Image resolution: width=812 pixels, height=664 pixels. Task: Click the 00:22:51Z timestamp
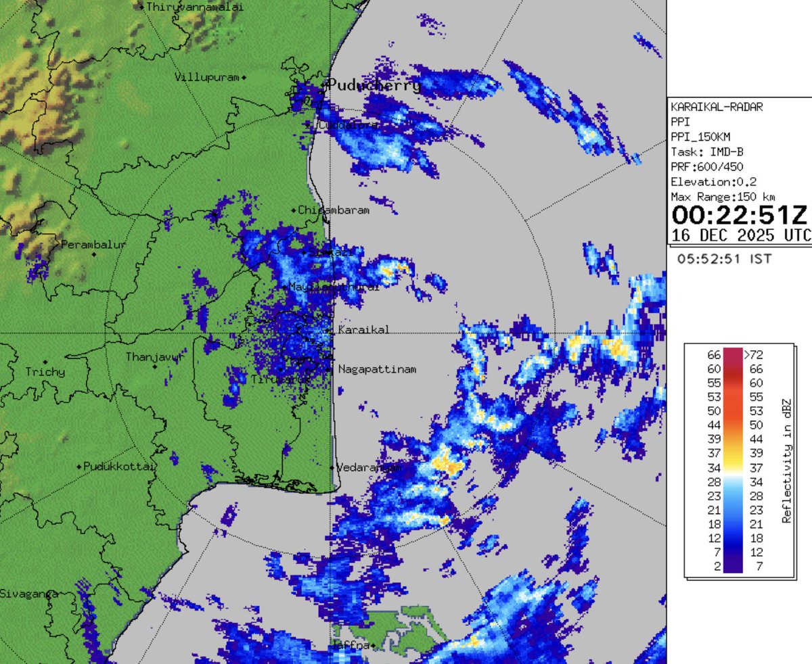(740, 215)
